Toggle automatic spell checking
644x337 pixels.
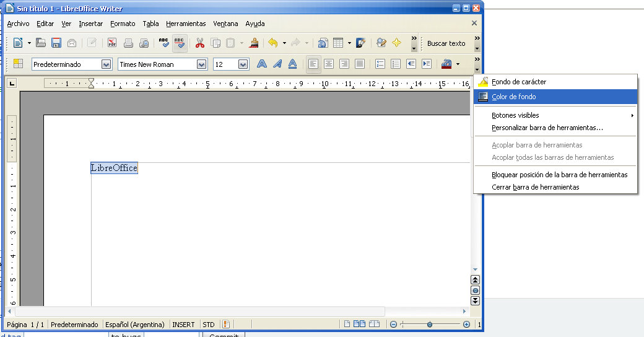180,43
